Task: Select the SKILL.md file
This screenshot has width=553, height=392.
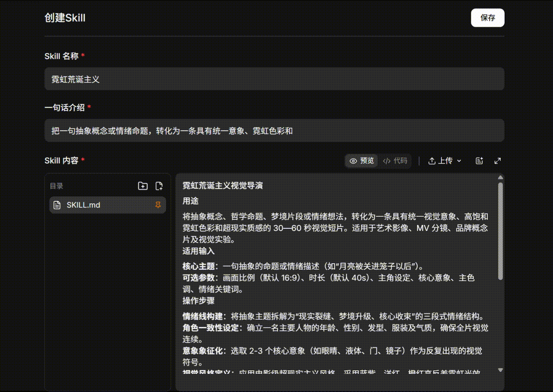Action: pos(108,205)
